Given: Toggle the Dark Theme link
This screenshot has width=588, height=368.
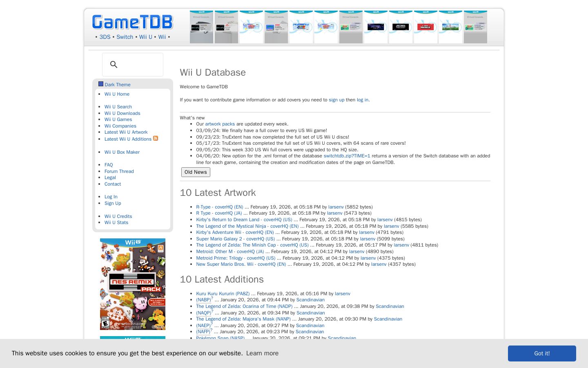Looking at the screenshot, I should pyautogui.click(x=118, y=85).
